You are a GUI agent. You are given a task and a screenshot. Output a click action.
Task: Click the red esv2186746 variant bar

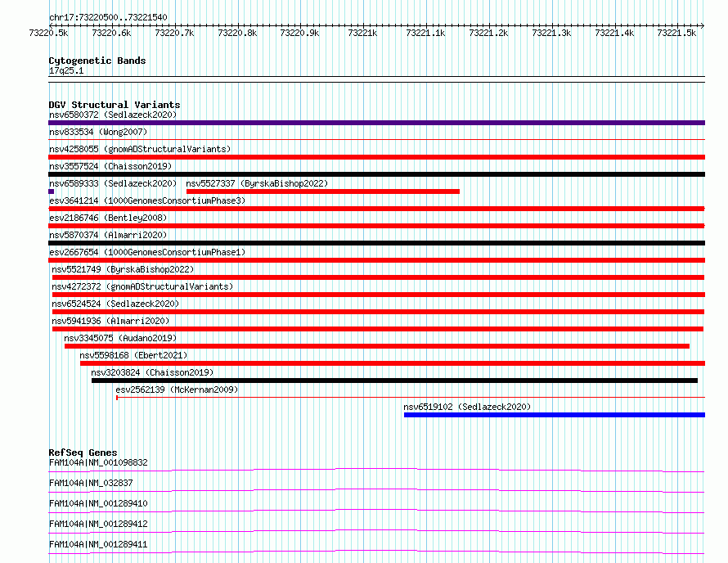[x=376, y=226]
